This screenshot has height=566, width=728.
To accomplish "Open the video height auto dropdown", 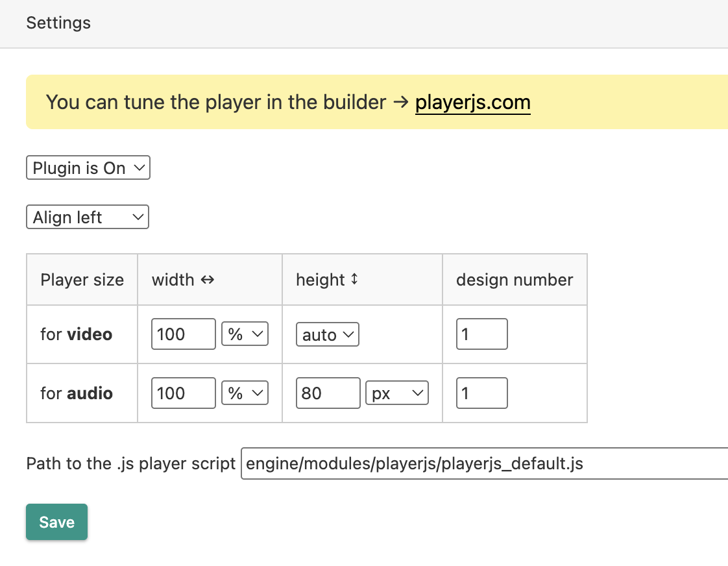I will click(x=327, y=335).
